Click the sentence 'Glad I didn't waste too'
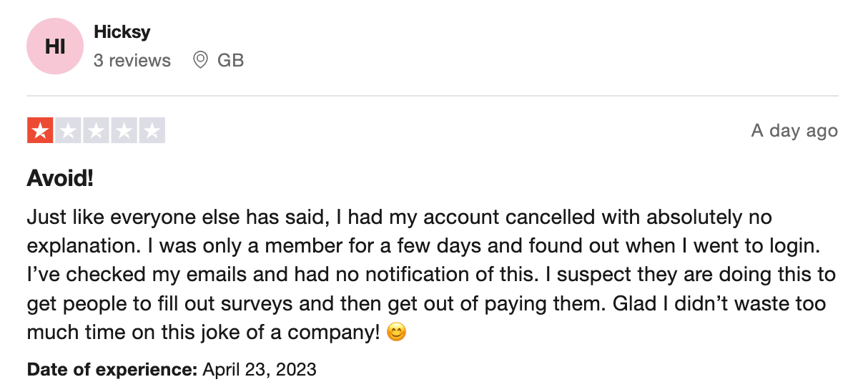Image resolution: width=868 pixels, height=392 pixels. 720,303
